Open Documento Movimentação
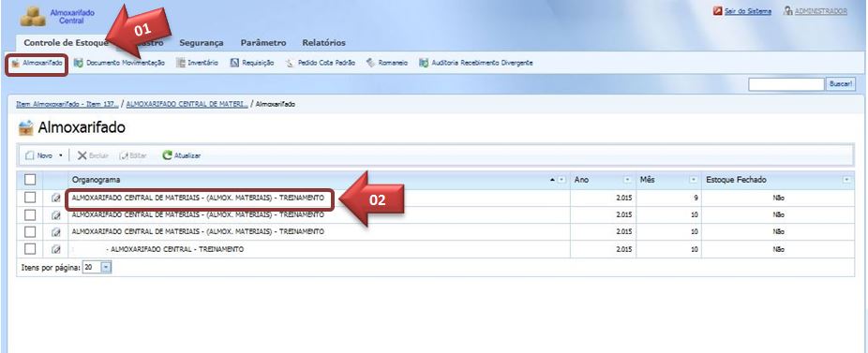The height and width of the screenshot is (353, 868). click(120, 63)
